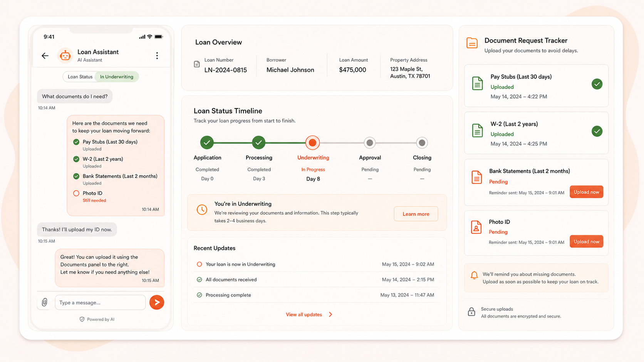The image size is (644, 362).
Task: Expand View all updates chevron arrow
Action: (330, 315)
